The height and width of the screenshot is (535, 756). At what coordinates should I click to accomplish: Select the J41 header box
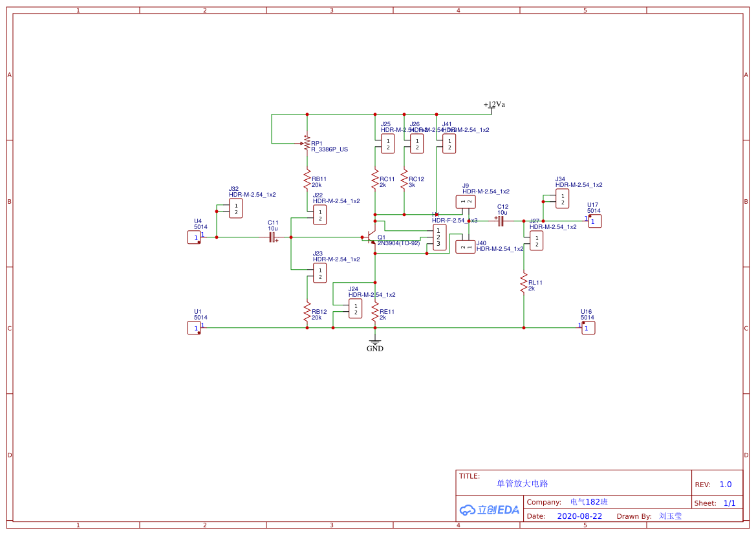[449, 144]
